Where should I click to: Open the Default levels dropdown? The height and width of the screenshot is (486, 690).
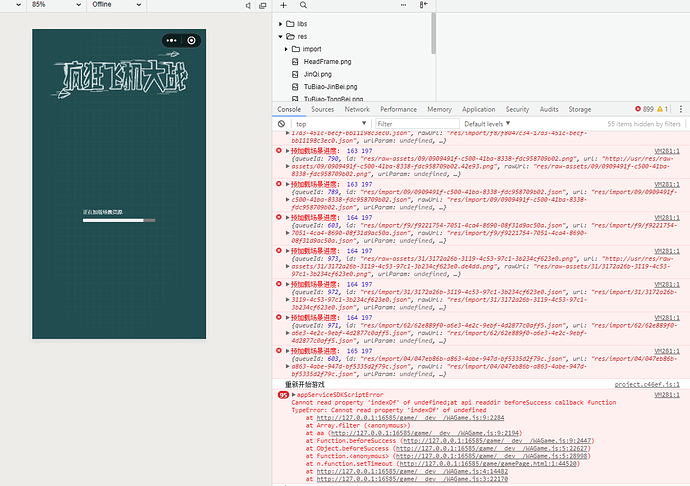point(487,124)
